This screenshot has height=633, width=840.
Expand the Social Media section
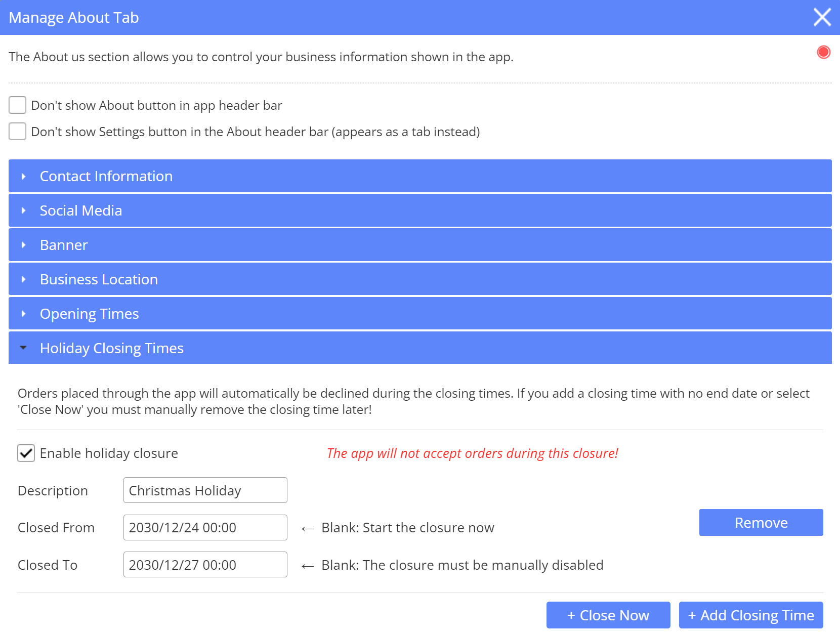81,210
